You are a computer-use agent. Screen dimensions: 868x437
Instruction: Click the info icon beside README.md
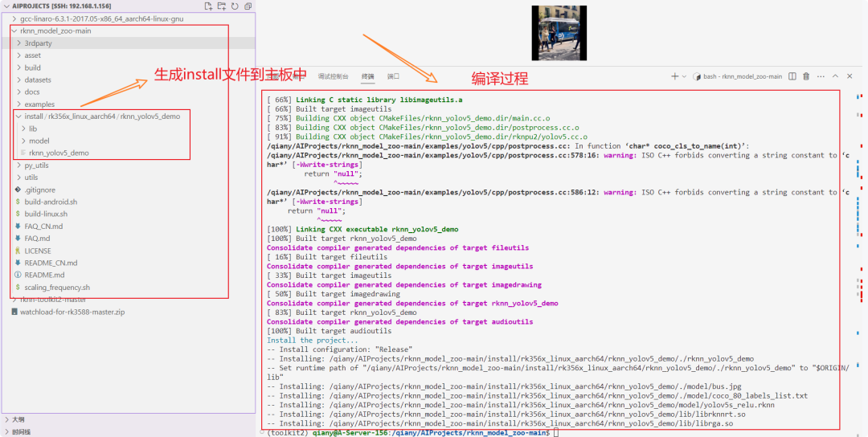[x=18, y=275]
